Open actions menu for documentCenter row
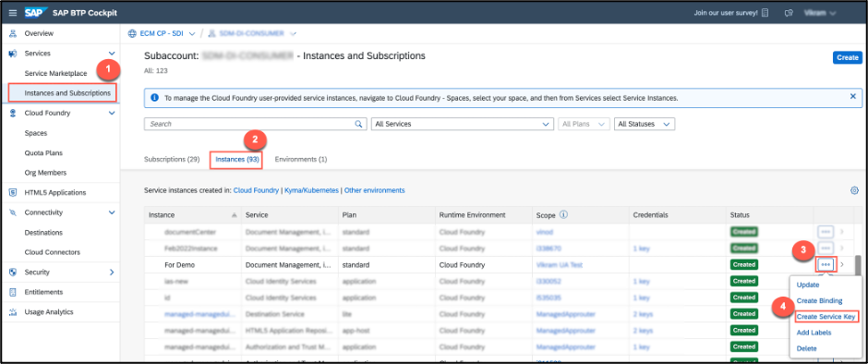The image size is (868, 364). tap(826, 232)
